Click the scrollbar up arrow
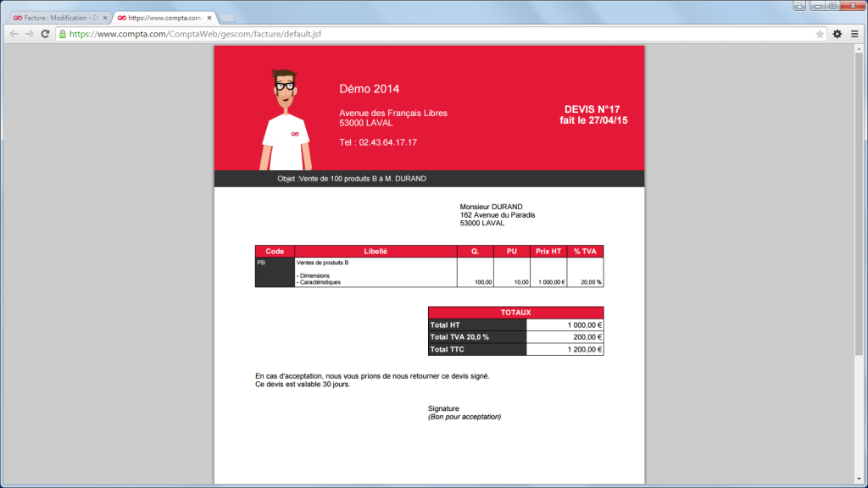The width and height of the screenshot is (868, 488). point(860,49)
